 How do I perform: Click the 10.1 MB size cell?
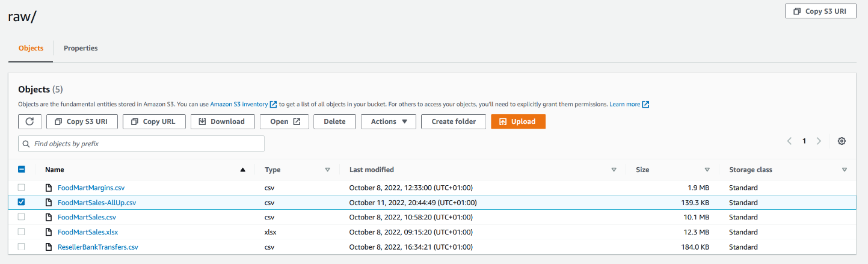(x=697, y=217)
